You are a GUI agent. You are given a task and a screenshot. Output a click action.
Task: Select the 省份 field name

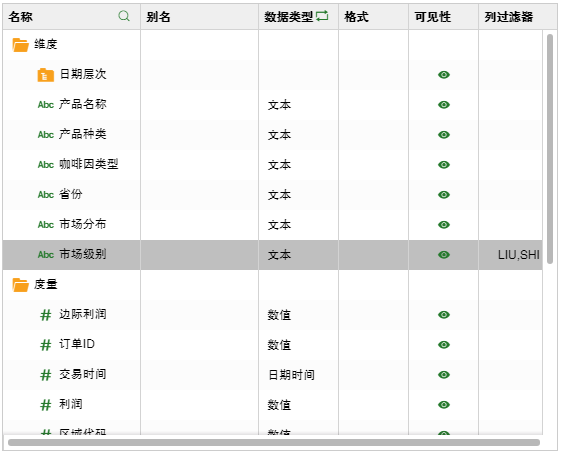pyautogui.click(x=71, y=194)
